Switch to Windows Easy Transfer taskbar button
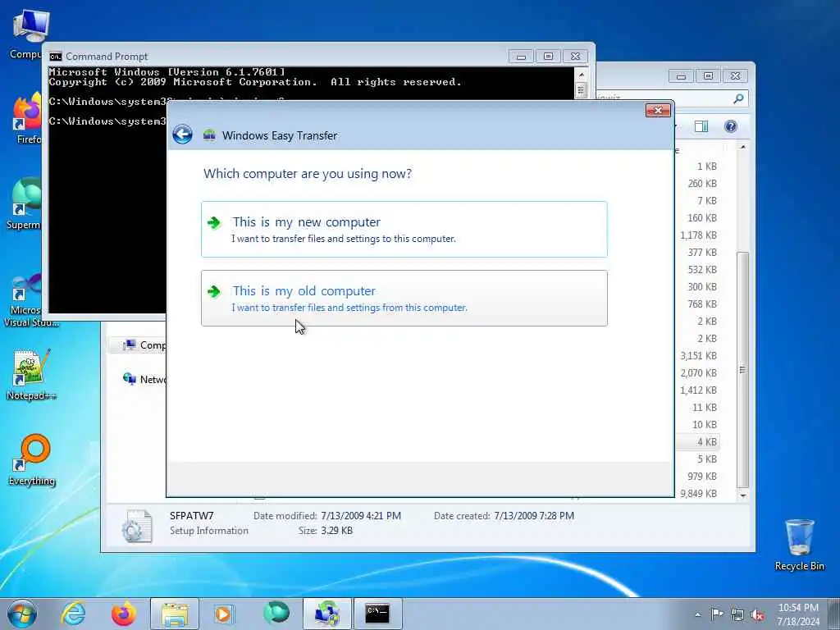 pyautogui.click(x=326, y=614)
